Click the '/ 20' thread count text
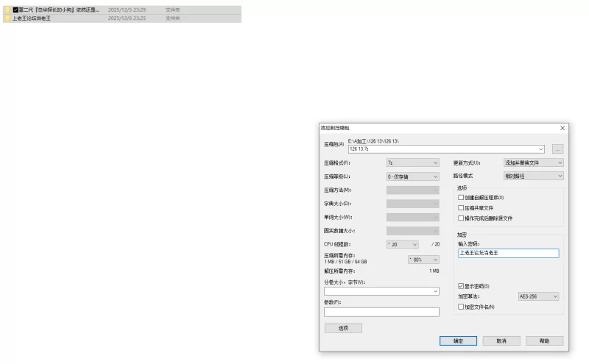This screenshot has height=364, width=589. click(435, 244)
